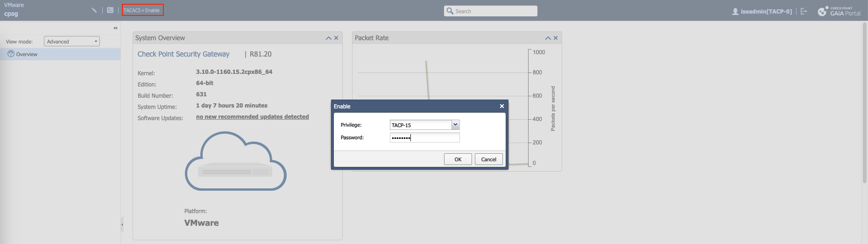Click the iseadmin user profile icon
The image size is (868, 244).
point(735,11)
